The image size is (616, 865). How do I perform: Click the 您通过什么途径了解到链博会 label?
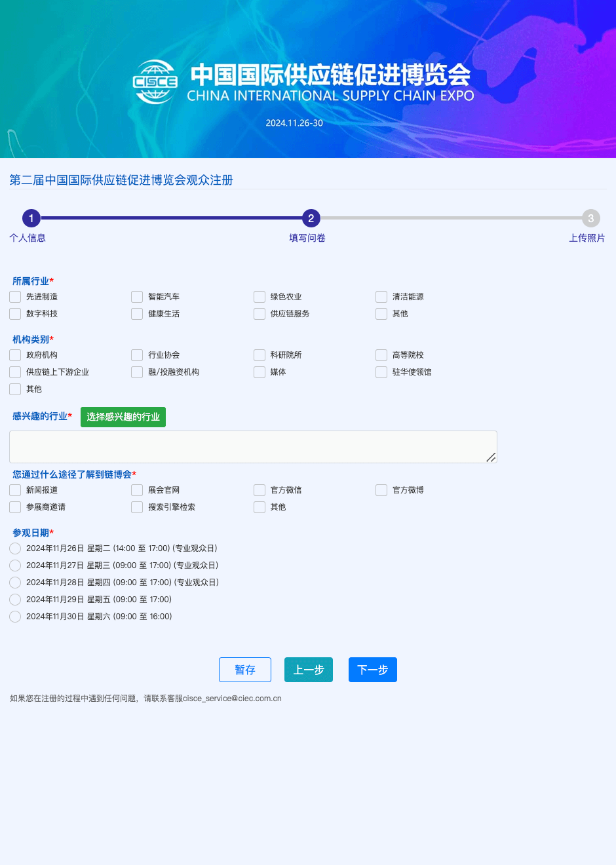[72, 474]
